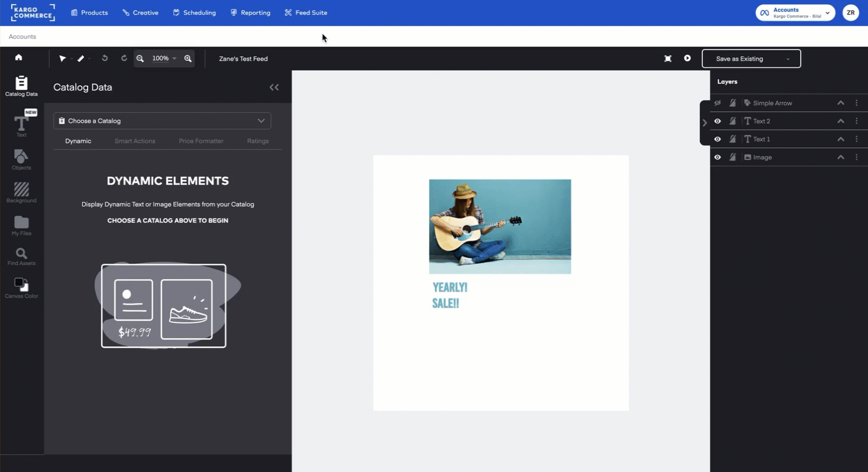Open the Background panel in the sidebar
The image size is (868, 472).
(x=21, y=191)
